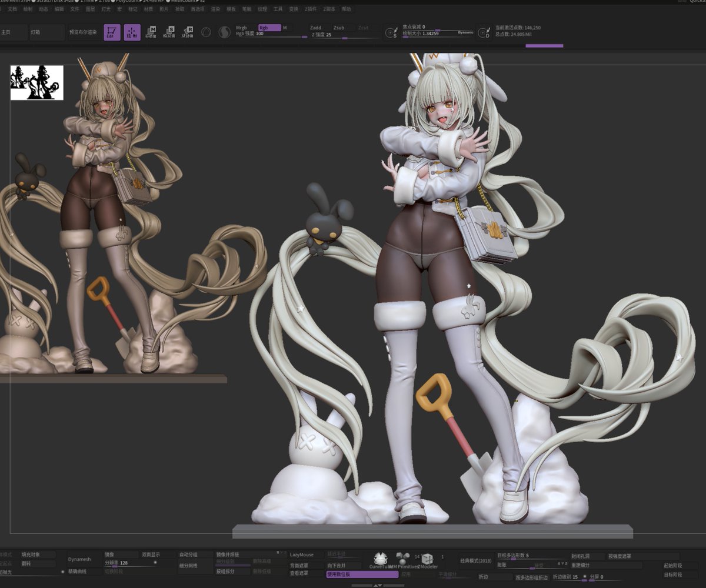This screenshot has height=588, width=706.
Task: Click the silhouette reference thumbnail
Action: 36,82
